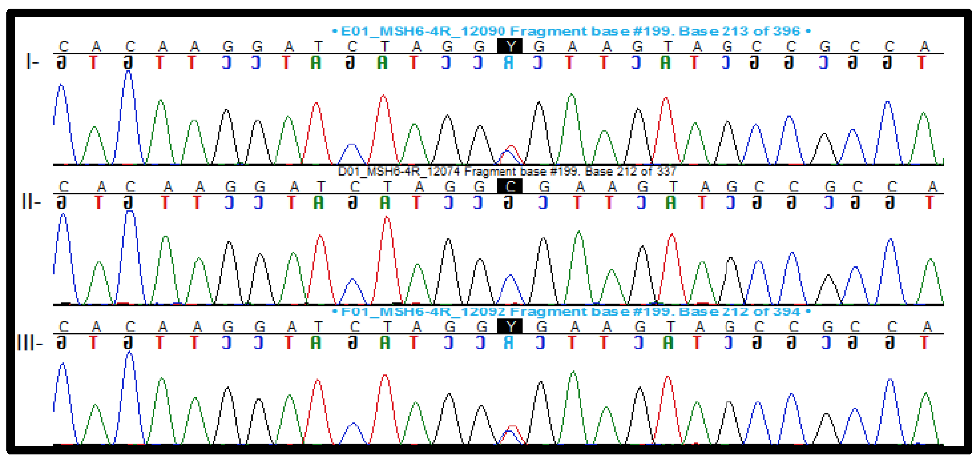
Task: Click first C base letter of trace I
Action: (x=64, y=46)
